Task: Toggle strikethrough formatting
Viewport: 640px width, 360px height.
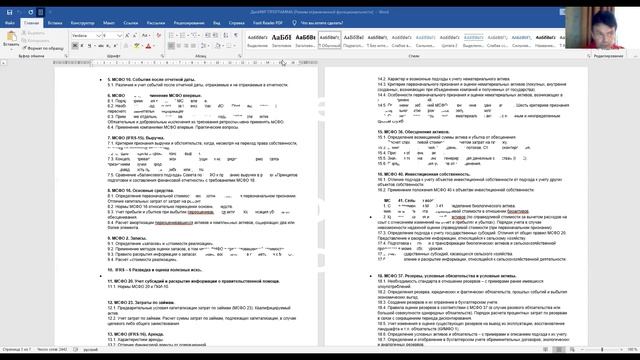Action: (101, 46)
